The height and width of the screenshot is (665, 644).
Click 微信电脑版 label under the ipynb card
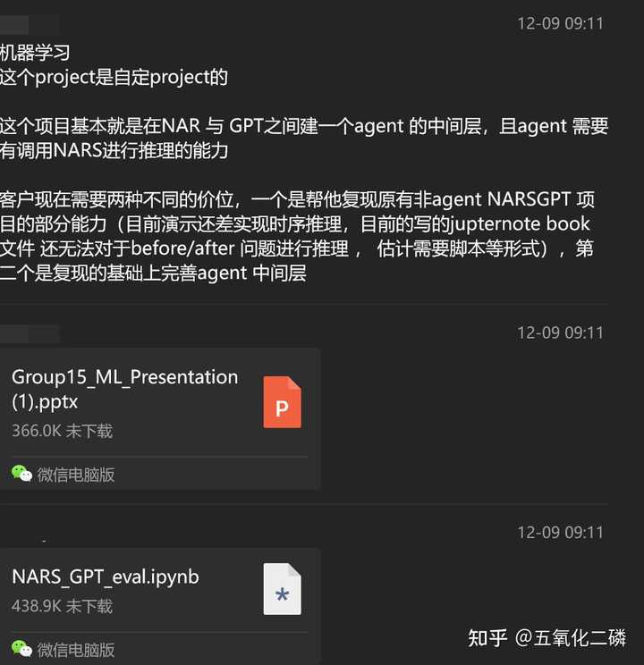point(75,650)
